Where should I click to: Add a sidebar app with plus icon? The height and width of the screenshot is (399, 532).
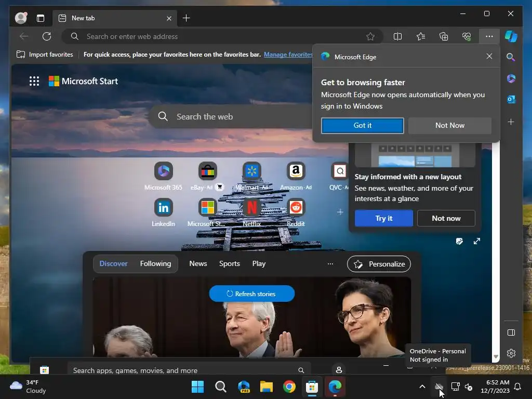coord(511,122)
